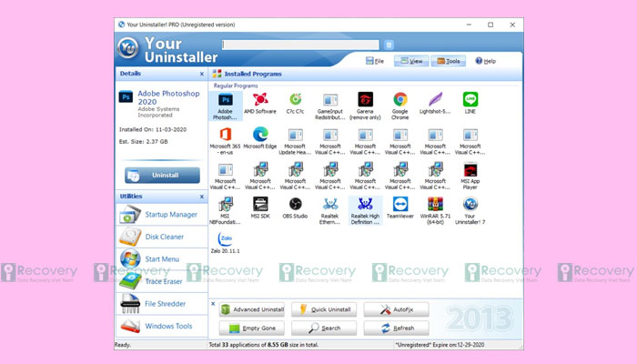Close the bottom action toolbar
The image size is (637, 364).
[213, 303]
